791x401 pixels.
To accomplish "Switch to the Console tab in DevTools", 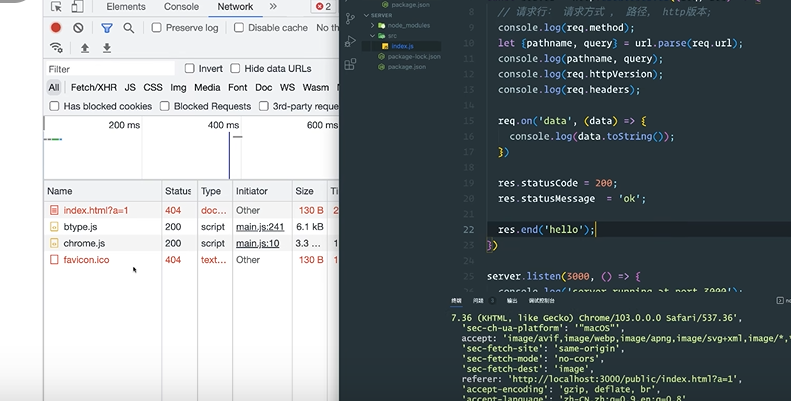I will (x=181, y=7).
